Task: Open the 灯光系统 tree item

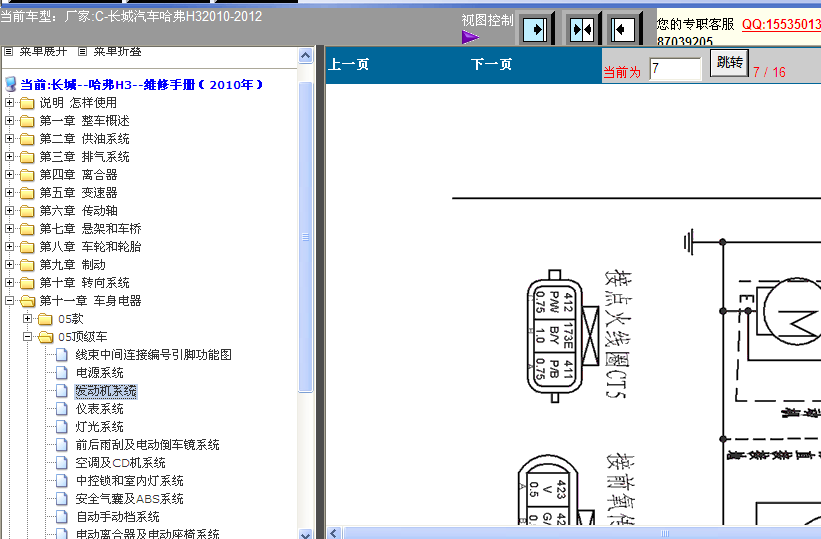Action: pos(99,426)
